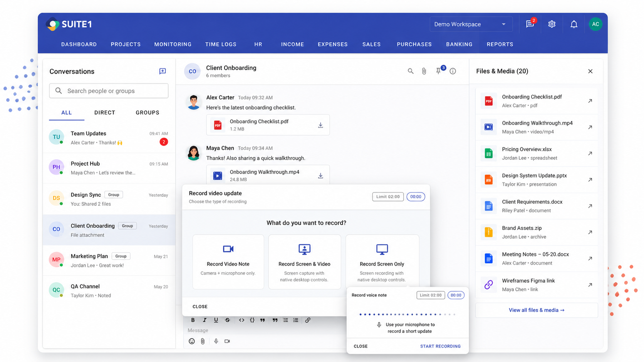View pinned messages in the chat header
Image resolution: width=644 pixels, height=362 pixels.
[438, 71]
